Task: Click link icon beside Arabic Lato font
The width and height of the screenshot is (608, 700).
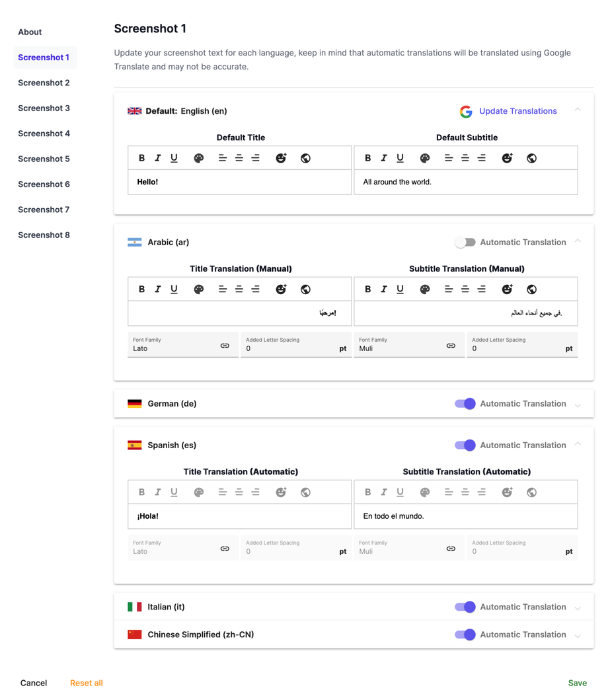Action: point(225,346)
